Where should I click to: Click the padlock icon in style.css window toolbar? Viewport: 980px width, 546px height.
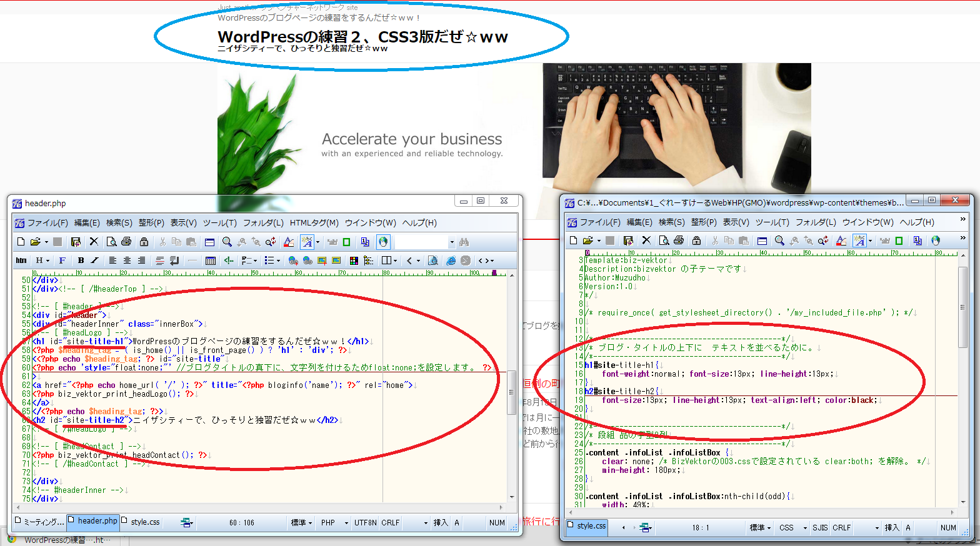pos(696,241)
